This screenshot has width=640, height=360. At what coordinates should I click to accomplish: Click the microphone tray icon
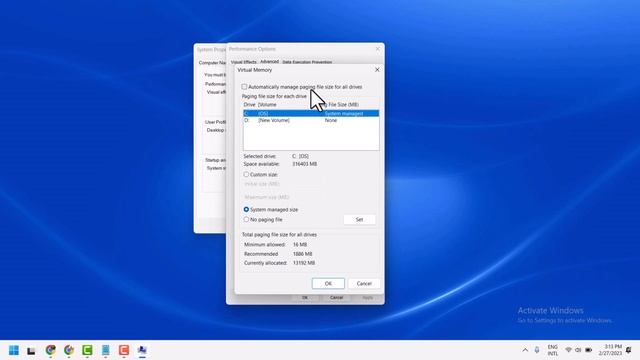[x=537, y=350]
